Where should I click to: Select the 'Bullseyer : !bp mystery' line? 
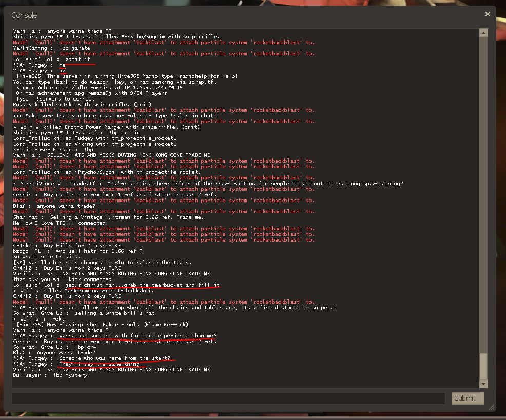50,375
